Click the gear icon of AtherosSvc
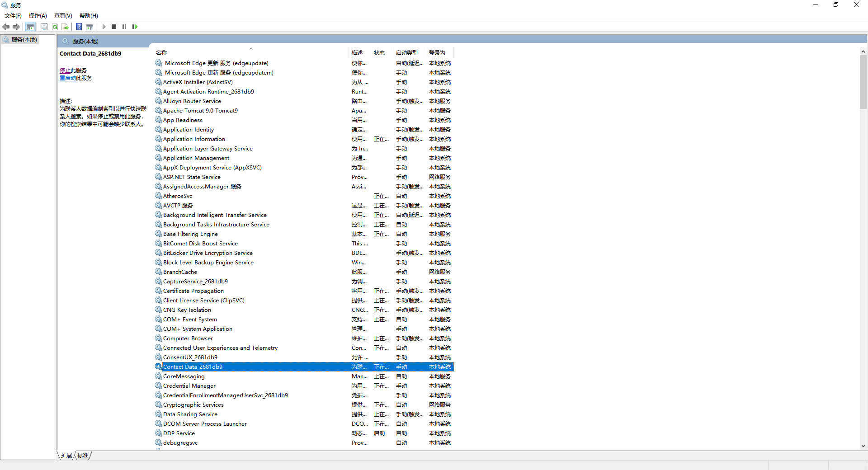The width and height of the screenshot is (868, 470). [159, 196]
